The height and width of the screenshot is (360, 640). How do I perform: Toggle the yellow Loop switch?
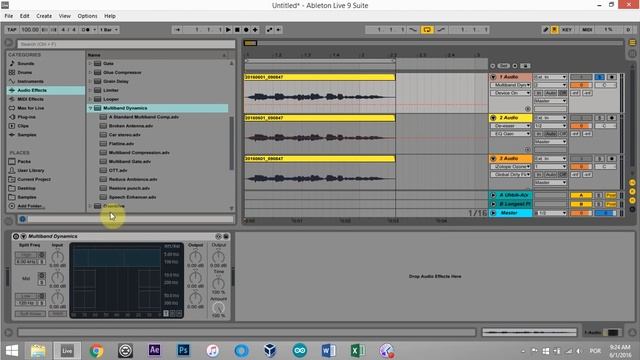pyautogui.click(x=427, y=29)
